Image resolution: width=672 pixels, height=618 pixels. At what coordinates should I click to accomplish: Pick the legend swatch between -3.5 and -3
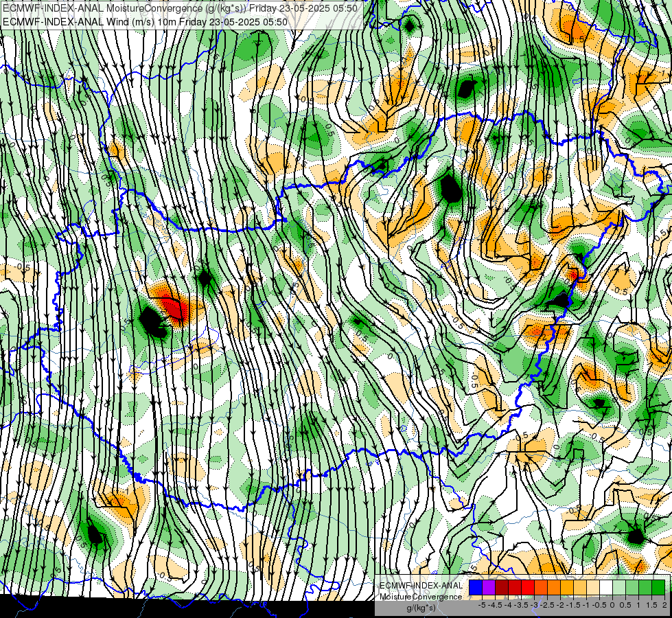click(528, 588)
